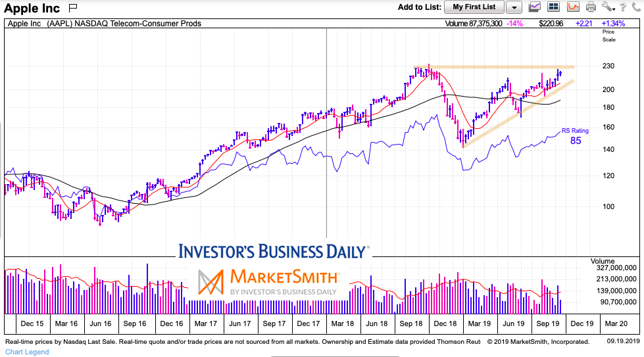Click the +1.34% percent change

pyautogui.click(x=613, y=24)
